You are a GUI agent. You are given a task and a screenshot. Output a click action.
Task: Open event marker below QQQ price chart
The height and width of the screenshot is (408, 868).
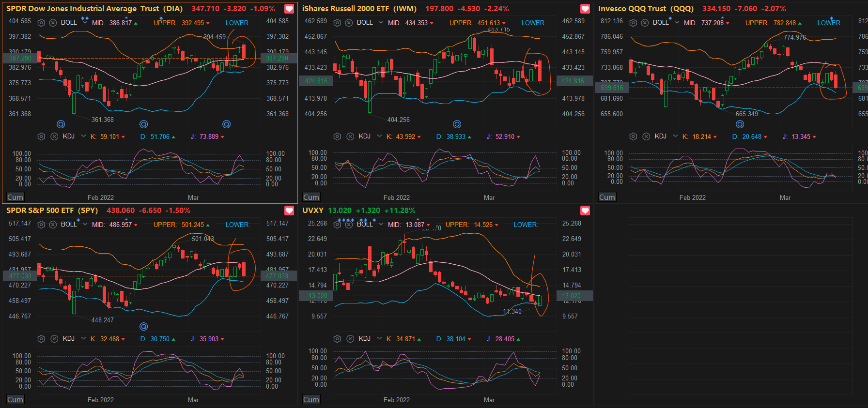pos(740,124)
